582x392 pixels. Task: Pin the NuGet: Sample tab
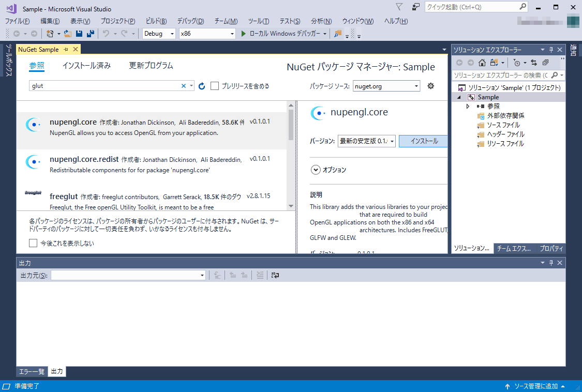66,49
